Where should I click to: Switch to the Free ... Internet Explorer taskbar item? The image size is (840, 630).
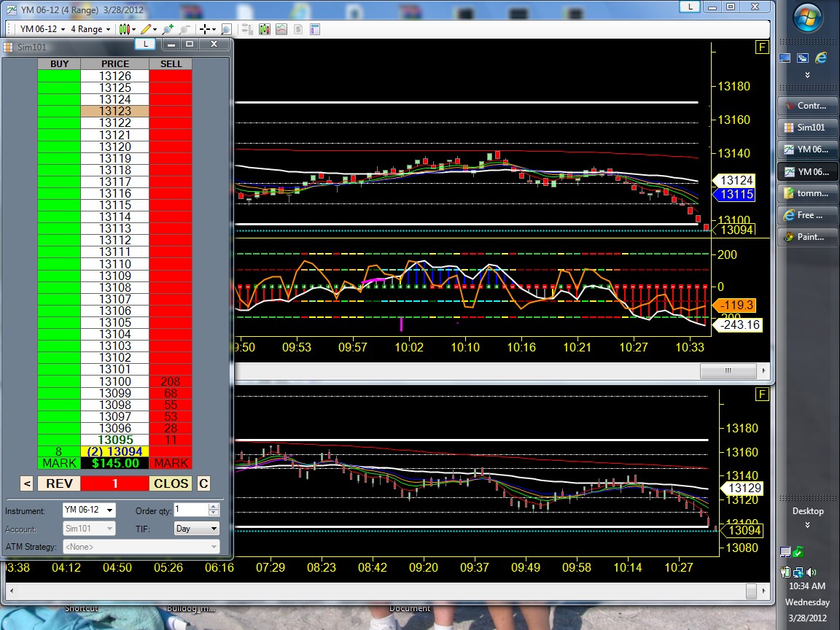coord(807,215)
